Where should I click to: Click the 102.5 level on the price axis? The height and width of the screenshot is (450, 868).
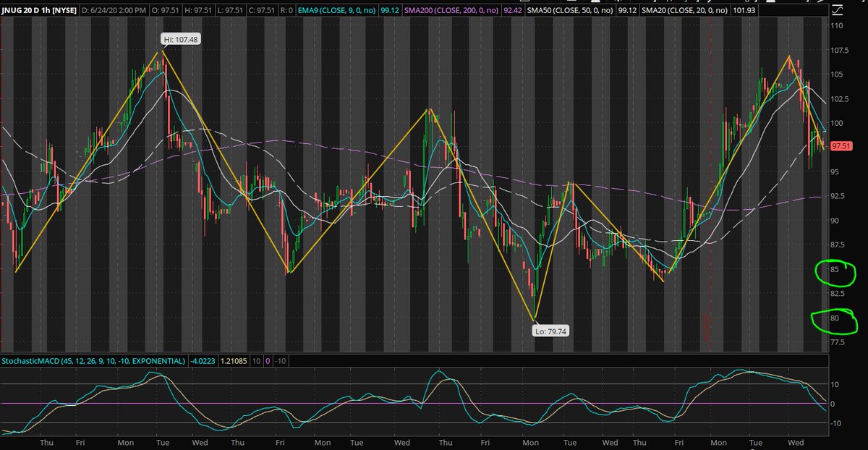click(x=839, y=99)
